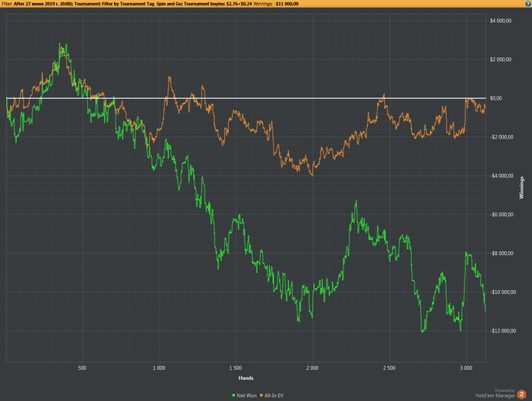The height and width of the screenshot is (401, 532).
Task: Click the Powered by text
Action: [x=505, y=390]
